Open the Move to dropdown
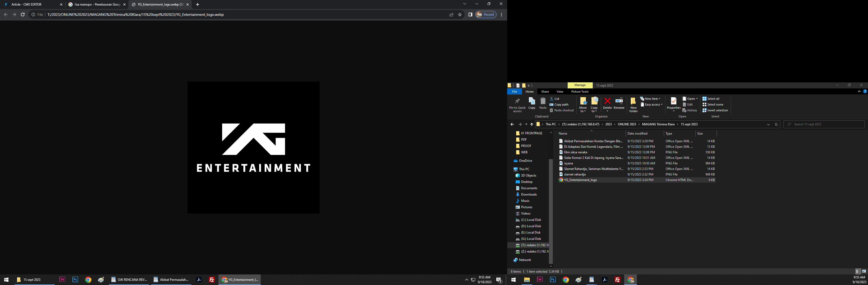868x285 pixels. [x=583, y=105]
